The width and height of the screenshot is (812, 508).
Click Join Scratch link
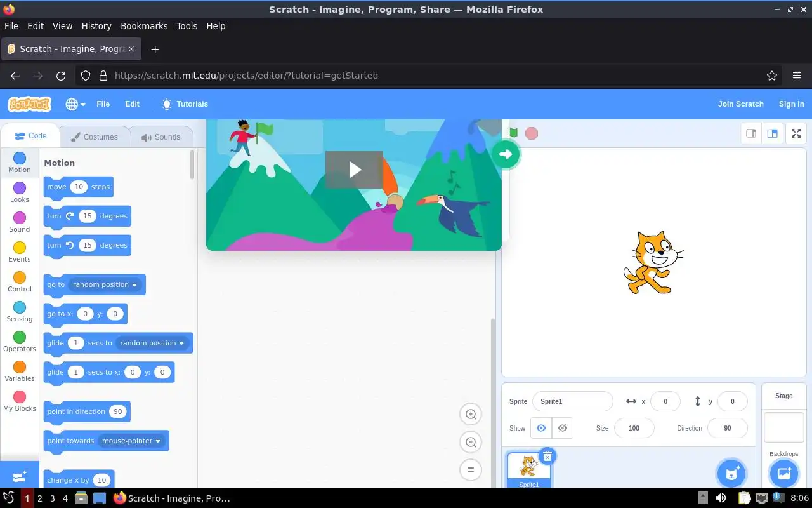pos(740,104)
